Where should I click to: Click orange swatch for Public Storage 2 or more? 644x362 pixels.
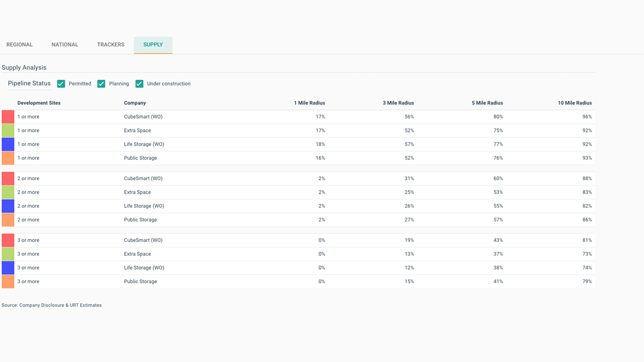[8, 220]
